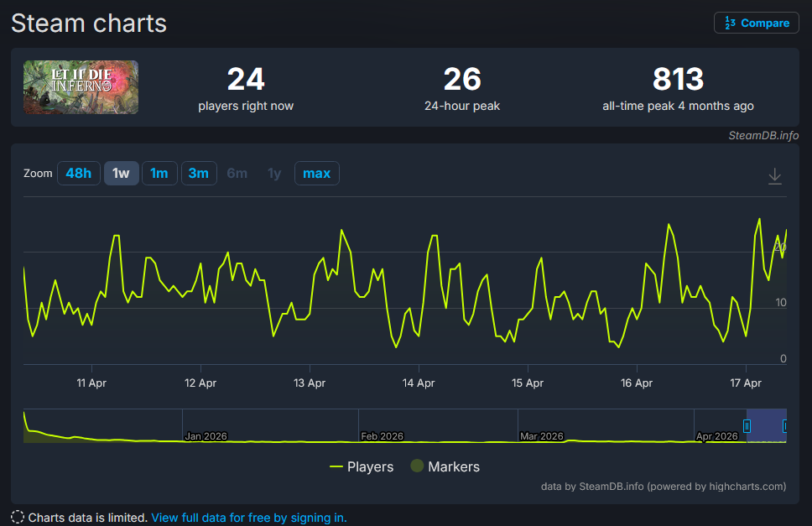Click the 13 Apr axis label
The height and width of the screenshot is (526, 812).
(x=310, y=383)
